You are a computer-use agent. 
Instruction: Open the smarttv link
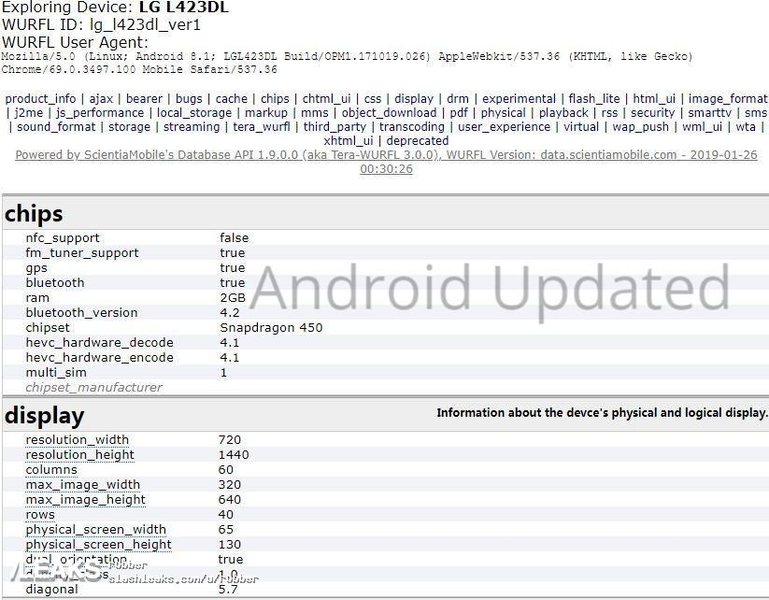(710, 113)
